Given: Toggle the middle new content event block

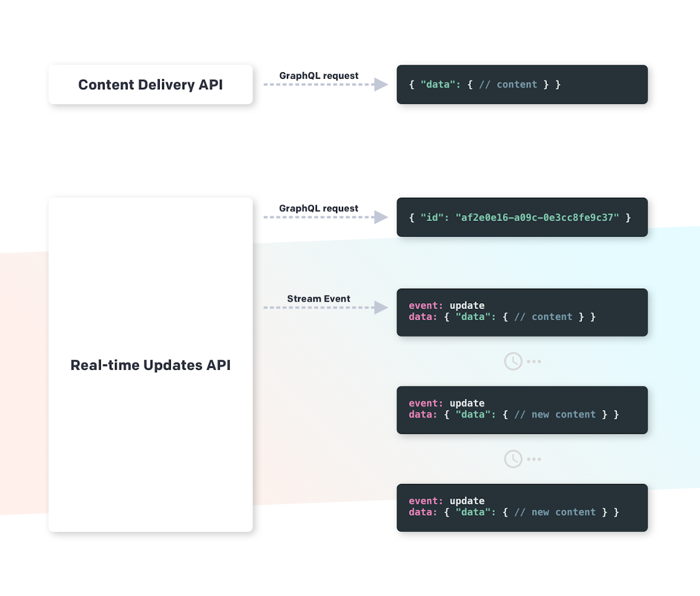Looking at the screenshot, I should [522, 410].
